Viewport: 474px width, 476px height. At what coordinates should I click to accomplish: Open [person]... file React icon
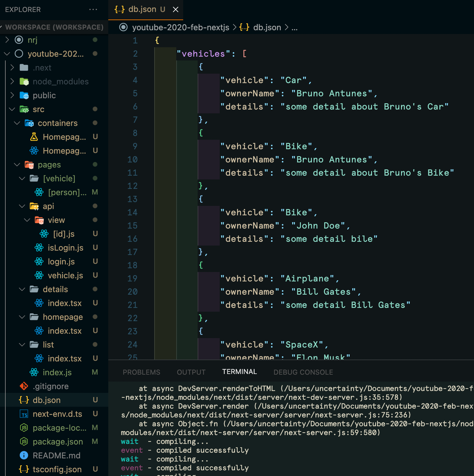tap(39, 192)
